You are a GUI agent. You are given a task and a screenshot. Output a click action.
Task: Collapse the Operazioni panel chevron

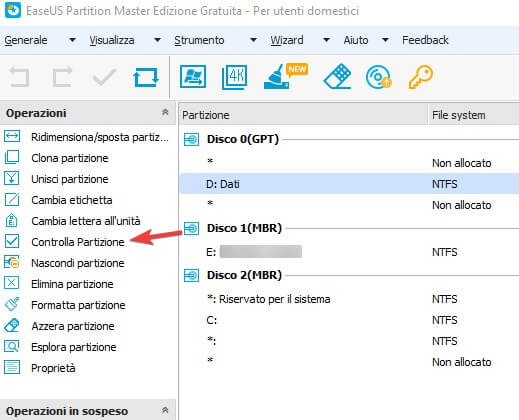tap(165, 112)
